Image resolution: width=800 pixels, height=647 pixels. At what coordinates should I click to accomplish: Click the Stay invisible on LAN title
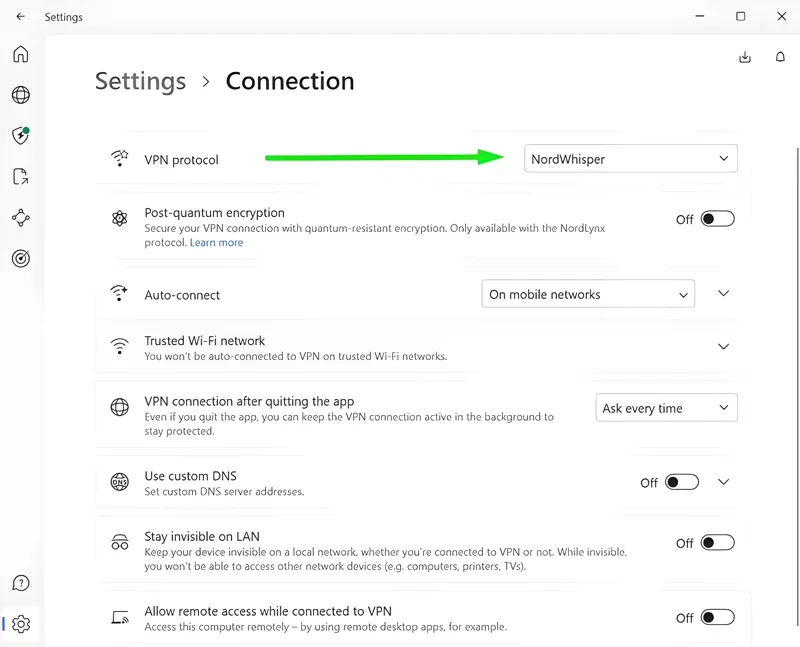(x=202, y=536)
